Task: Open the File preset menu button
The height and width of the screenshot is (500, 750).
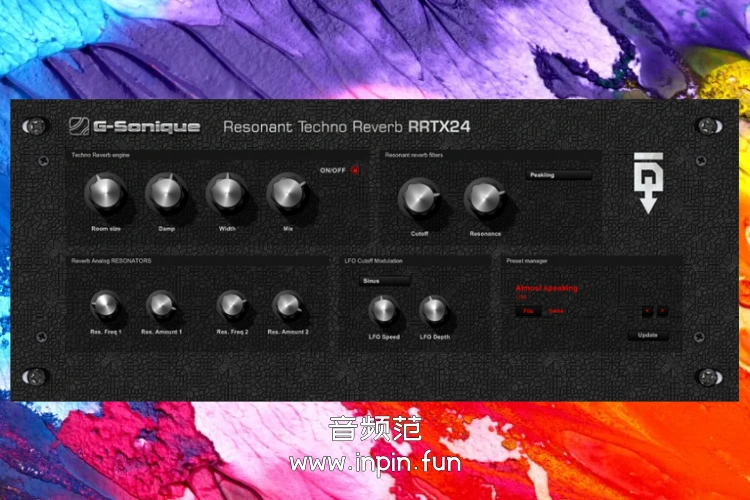Action: coord(528,311)
